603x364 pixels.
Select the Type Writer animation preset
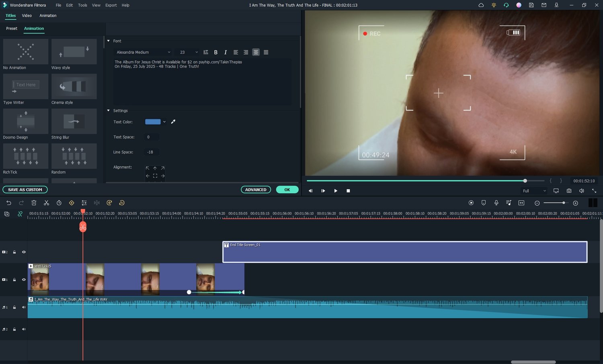26,87
